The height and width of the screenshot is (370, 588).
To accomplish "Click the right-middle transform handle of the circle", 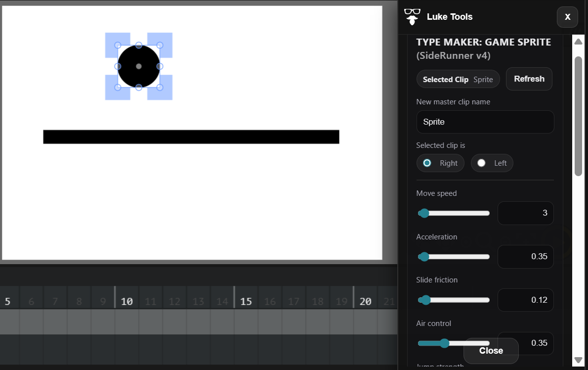I will (160, 66).
